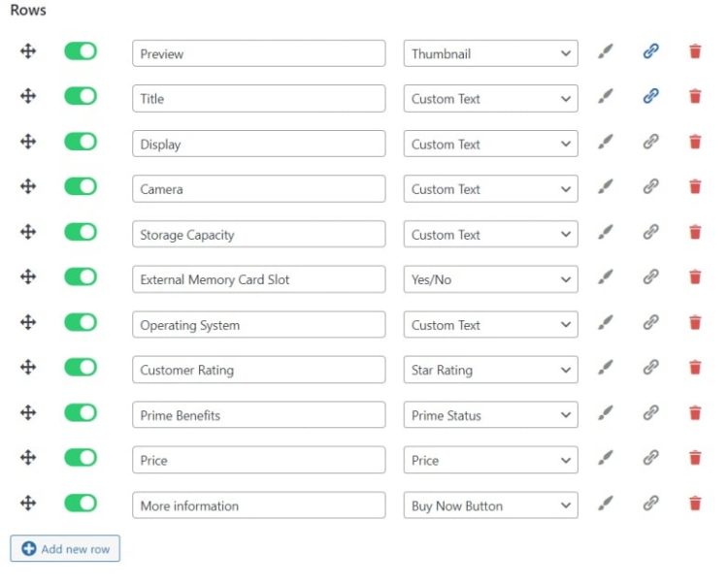Click the link icon in Price row
Screen dimensions: 728x585
click(x=651, y=458)
